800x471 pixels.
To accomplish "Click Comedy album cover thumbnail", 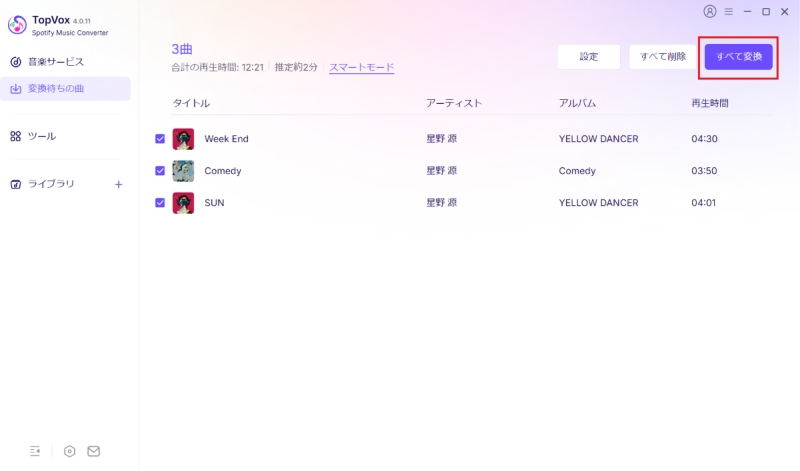I will 183,171.
